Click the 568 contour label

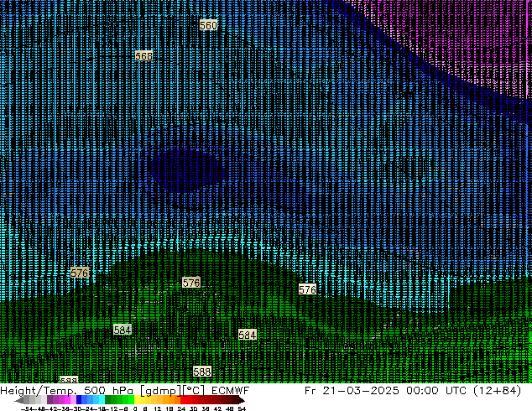point(143,55)
